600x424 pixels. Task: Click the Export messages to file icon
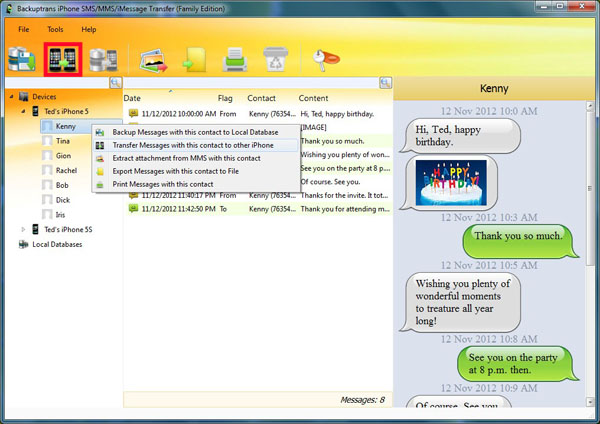(195, 60)
